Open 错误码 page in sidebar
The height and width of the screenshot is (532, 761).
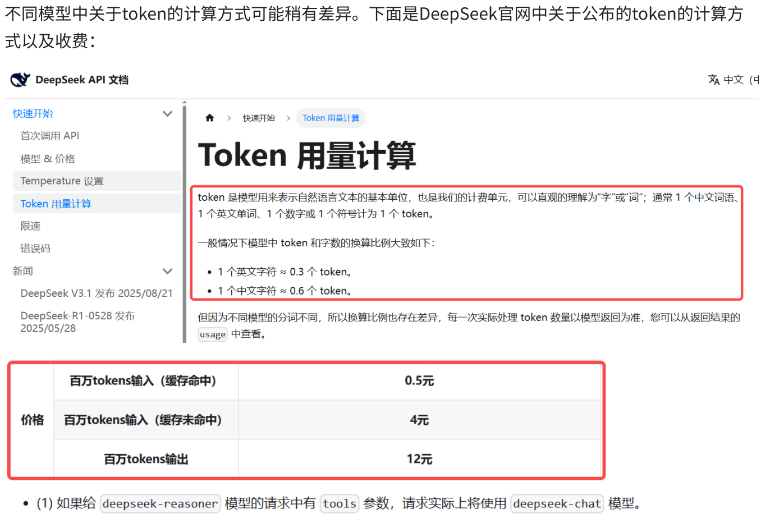pyautogui.click(x=35, y=249)
